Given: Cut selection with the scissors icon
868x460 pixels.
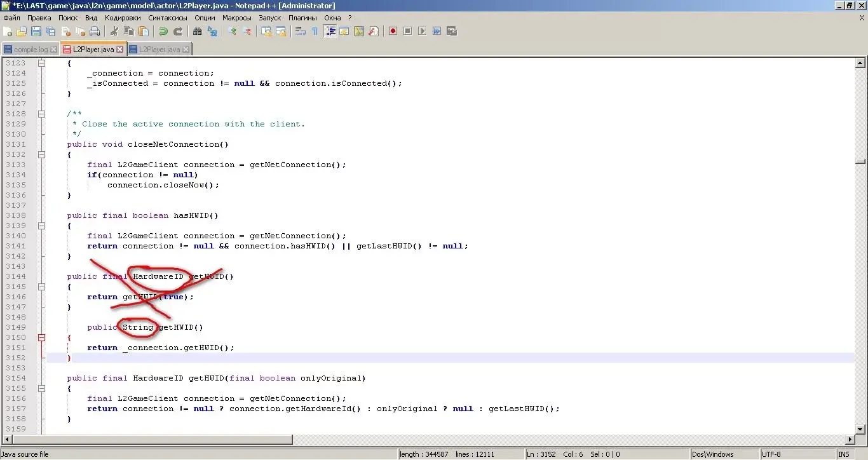Looking at the screenshot, I should (114, 31).
